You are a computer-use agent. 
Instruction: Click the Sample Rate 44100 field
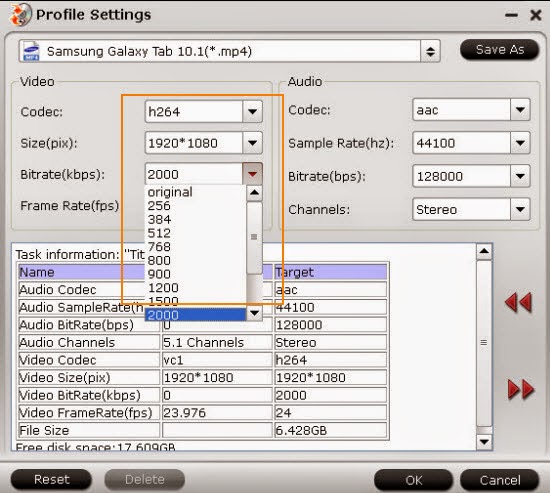click(462, 143)
